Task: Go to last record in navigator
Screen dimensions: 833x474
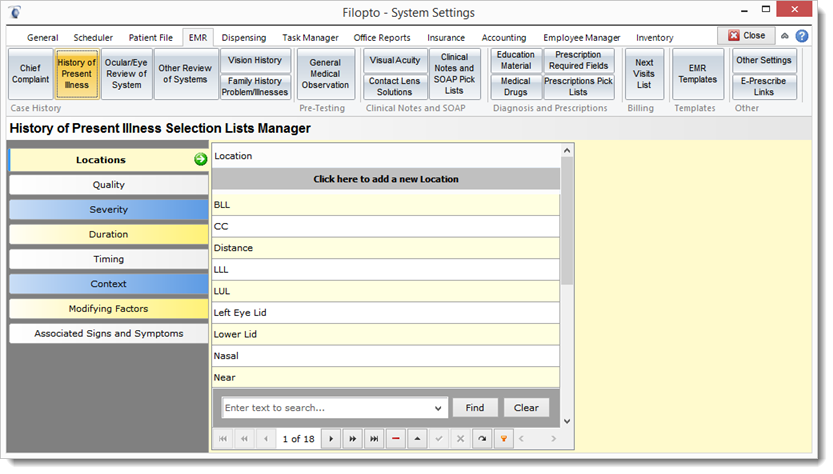Action: click(374, 439)
